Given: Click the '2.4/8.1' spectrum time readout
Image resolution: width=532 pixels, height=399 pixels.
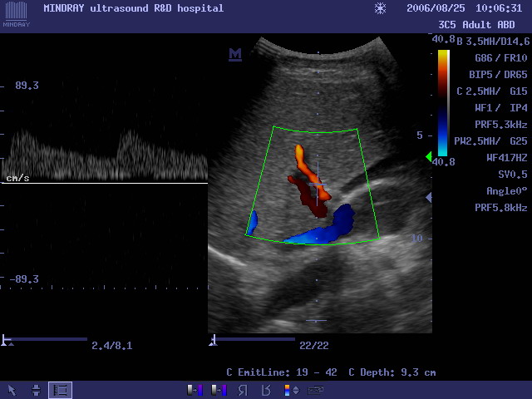Looking at the screenshot, I should coord(112,346).
